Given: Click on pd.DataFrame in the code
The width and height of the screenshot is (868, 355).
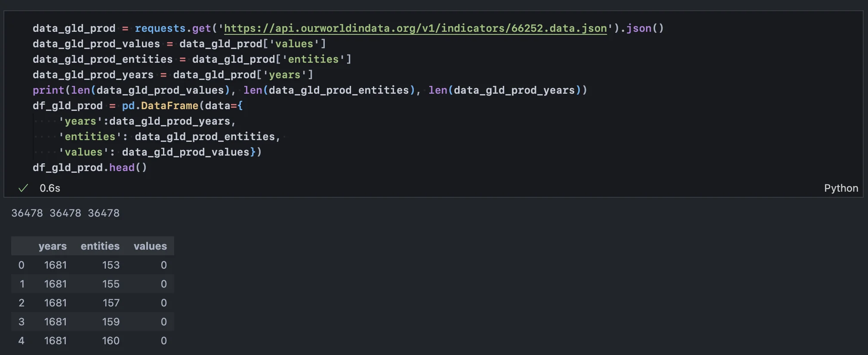Looking at the screenshot, I should click(160, 106).
